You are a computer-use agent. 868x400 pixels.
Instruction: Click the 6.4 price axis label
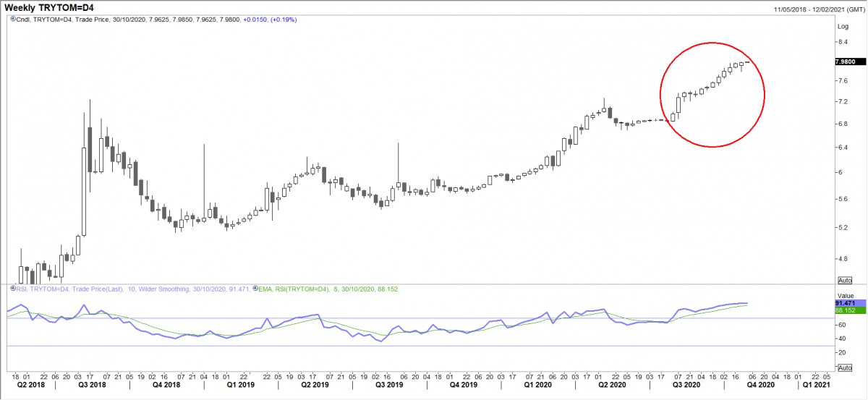(x=842, y=148)
